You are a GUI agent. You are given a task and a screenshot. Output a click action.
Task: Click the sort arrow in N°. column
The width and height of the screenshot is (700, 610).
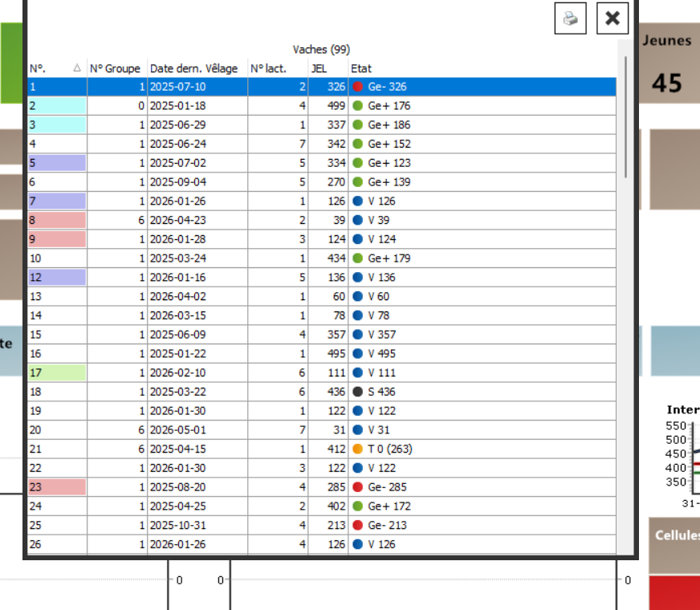click(x=77, y=68)
